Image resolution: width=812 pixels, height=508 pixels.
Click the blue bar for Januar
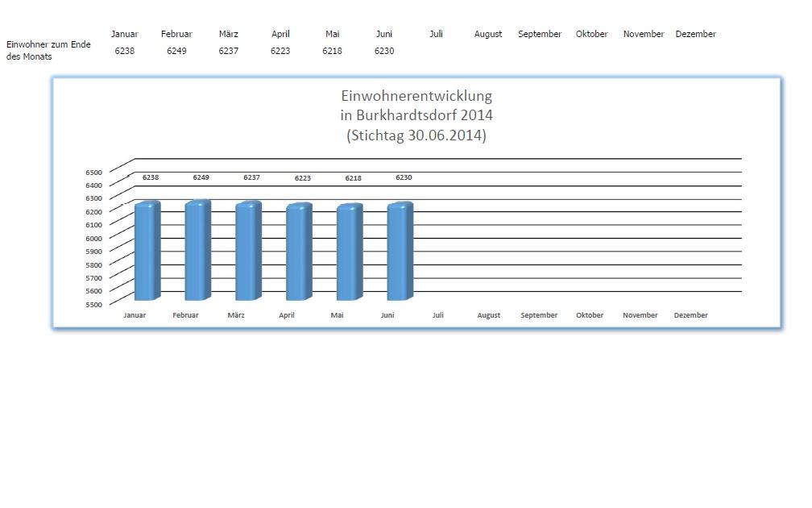[x=147, y=252]
